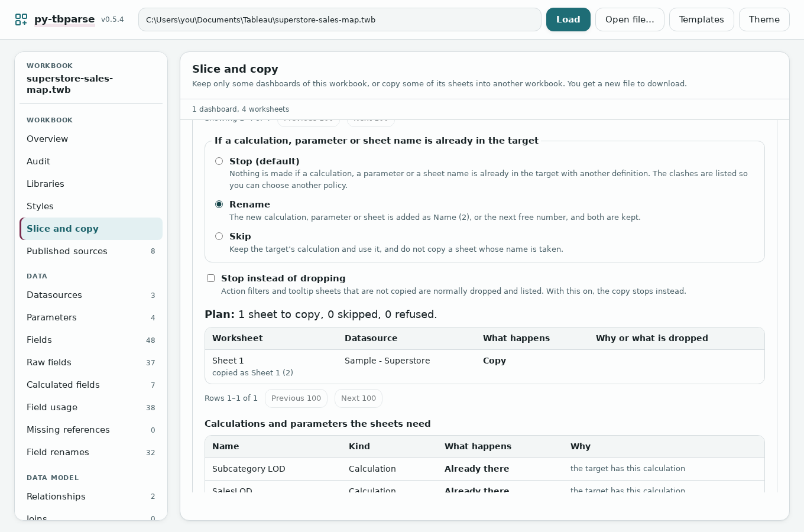
Task: Select Slice and copy in sidebar
Action: tap(91, 229)
